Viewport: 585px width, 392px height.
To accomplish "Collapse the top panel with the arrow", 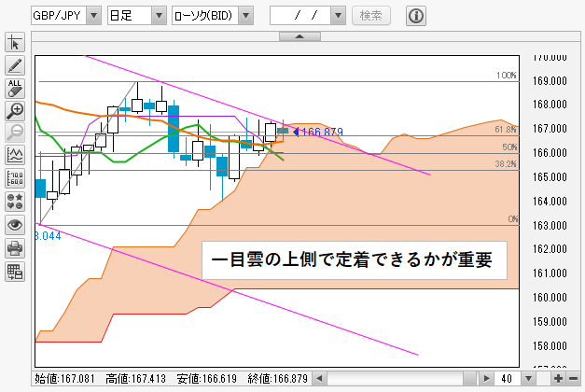I will tap(299, 36).
